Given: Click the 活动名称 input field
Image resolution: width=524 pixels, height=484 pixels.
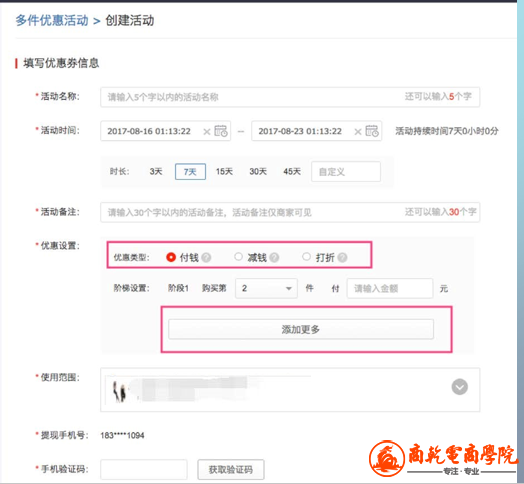Looking at the screenshot, I should pyautogui.click(x=290, y=97).
